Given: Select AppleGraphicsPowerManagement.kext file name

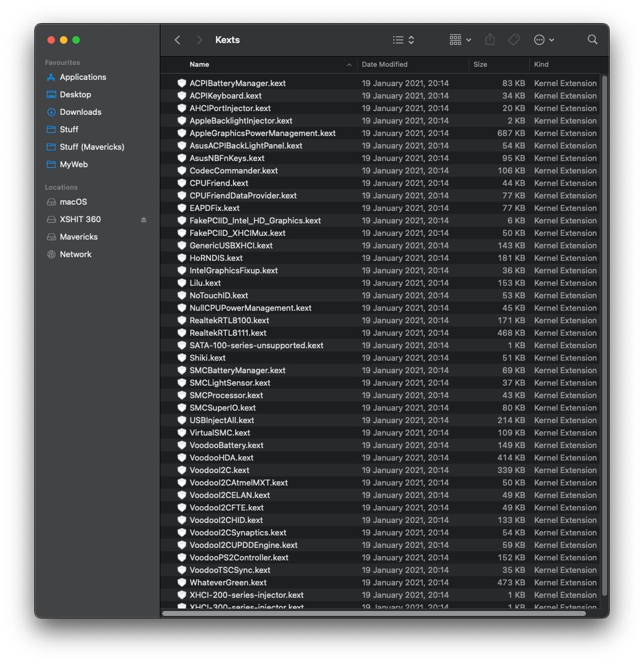Looking at the screenshot, I should click(x=263, y=133).
